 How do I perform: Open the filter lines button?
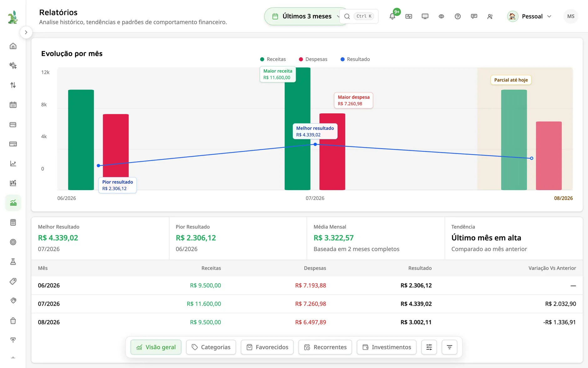click(x=449, y=347)
